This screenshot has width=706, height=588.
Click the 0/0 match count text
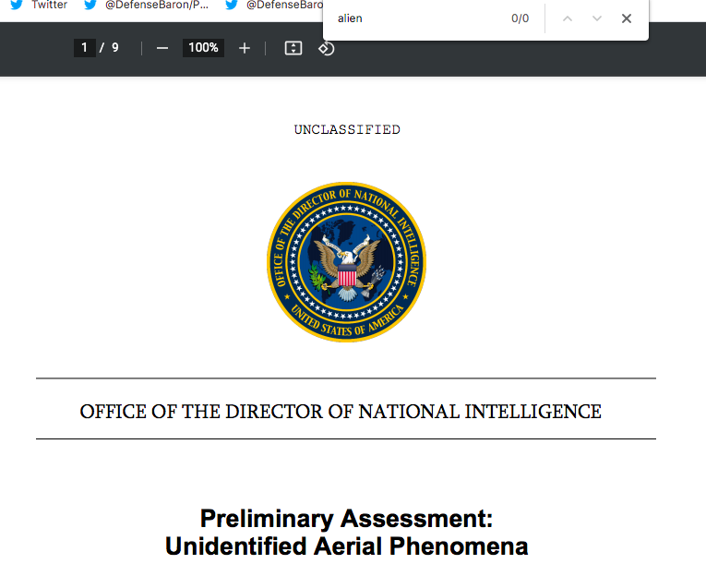click(x=520, y=18)
